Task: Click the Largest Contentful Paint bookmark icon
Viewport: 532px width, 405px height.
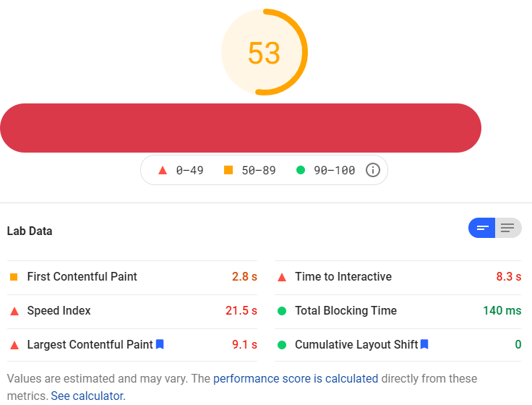Action: click(x=160, y=344)
